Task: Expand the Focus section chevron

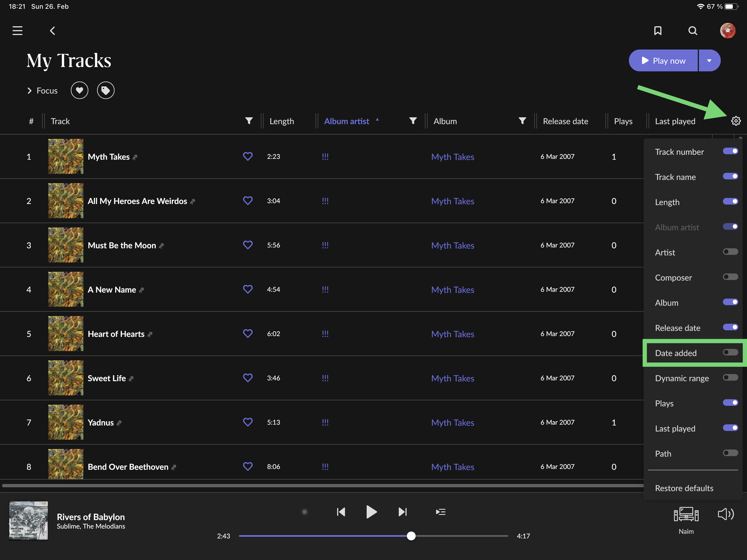Action: (x=29, y=91)
